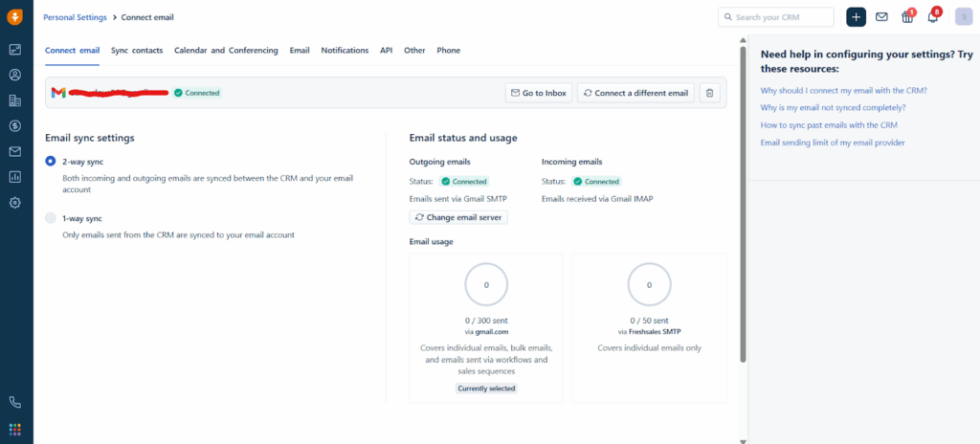Select the 1-way sync option
This screenshot has height=444, width=980.
51,218
